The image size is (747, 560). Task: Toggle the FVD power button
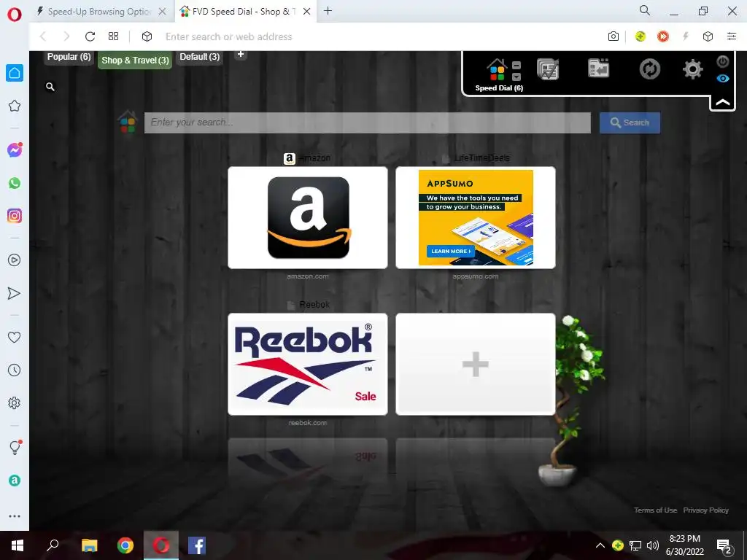click(x=723, y=61)
